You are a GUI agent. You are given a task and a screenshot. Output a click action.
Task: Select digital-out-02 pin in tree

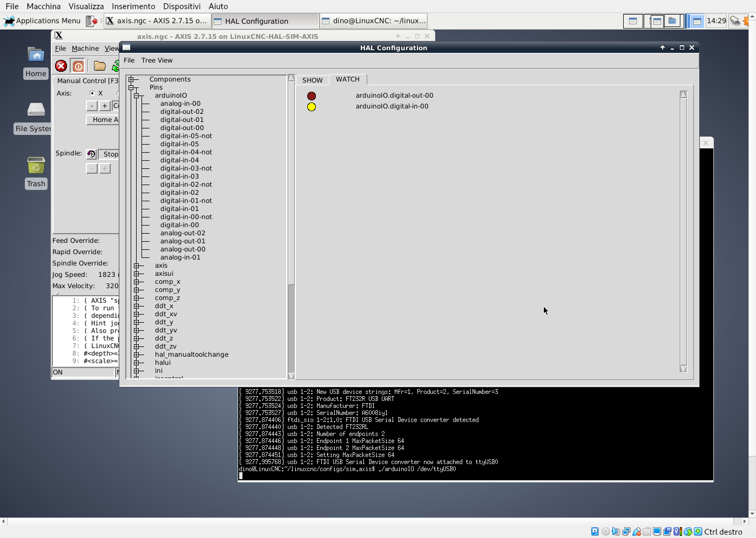pos(182,112)
